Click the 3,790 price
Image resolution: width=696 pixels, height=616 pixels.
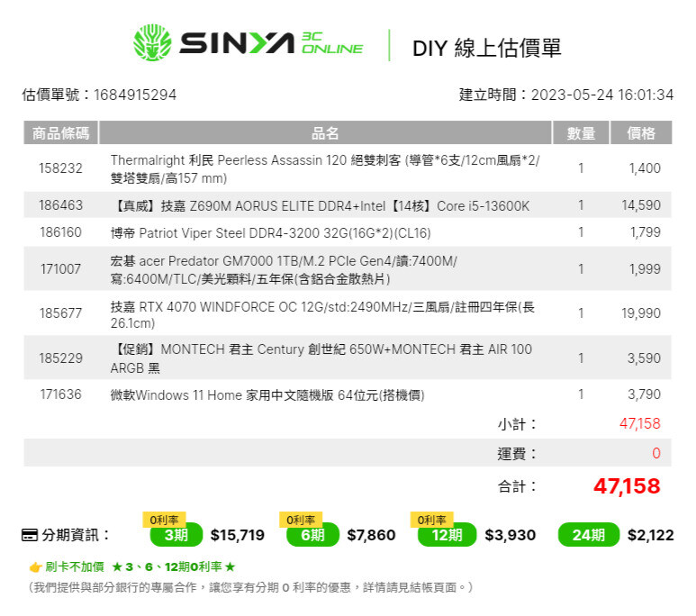644,394
